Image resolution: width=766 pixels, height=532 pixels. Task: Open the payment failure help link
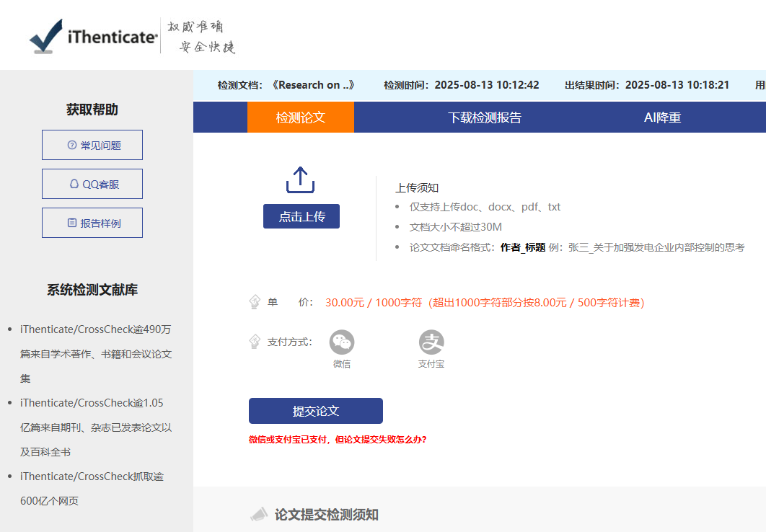[x=338, y=439]
